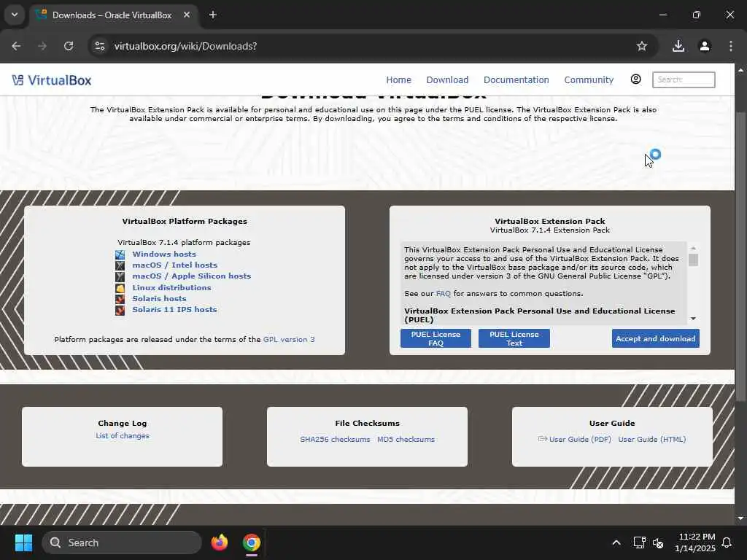The width and height of the screenshot is (747, 560).
Task: Open the SHA256 checksums link
Action: pos(335,440)
